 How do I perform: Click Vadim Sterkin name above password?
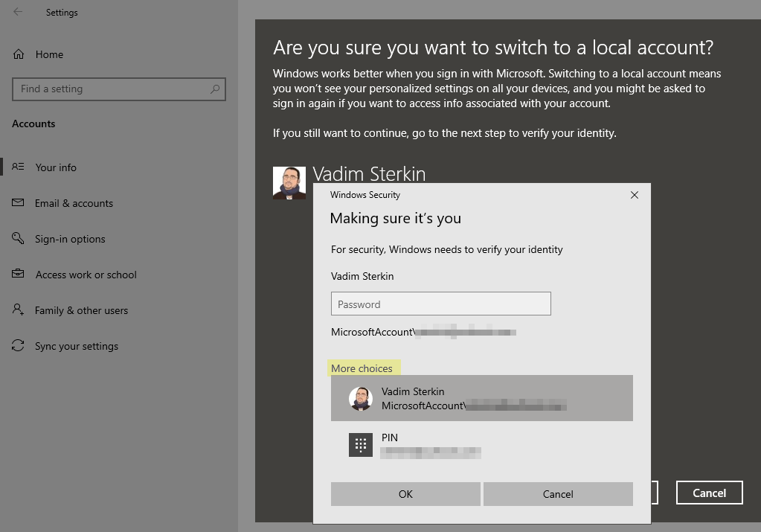point(362,276)
